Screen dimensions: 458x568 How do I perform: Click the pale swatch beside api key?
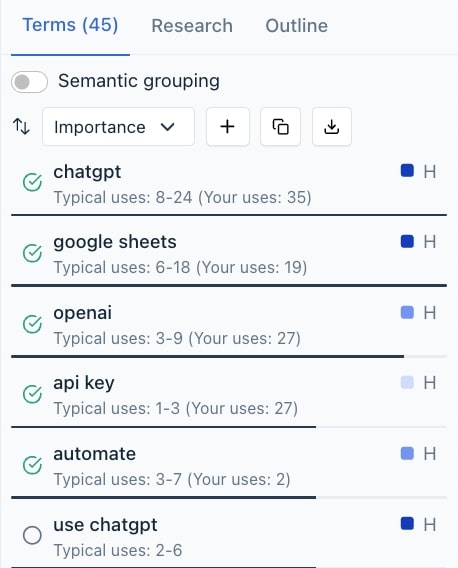pyautogui.click(x=407, y=382)
